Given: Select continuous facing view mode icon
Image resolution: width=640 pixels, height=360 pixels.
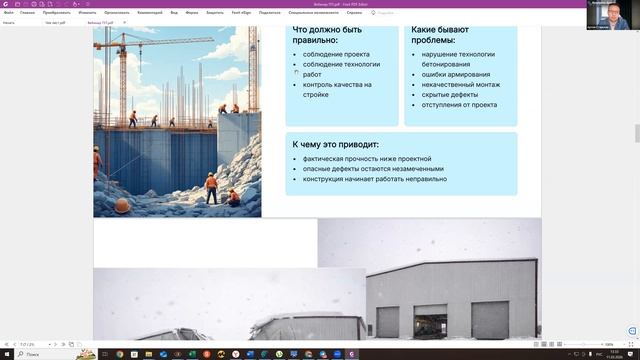Looking at the screenshot, I should (560, 344).
